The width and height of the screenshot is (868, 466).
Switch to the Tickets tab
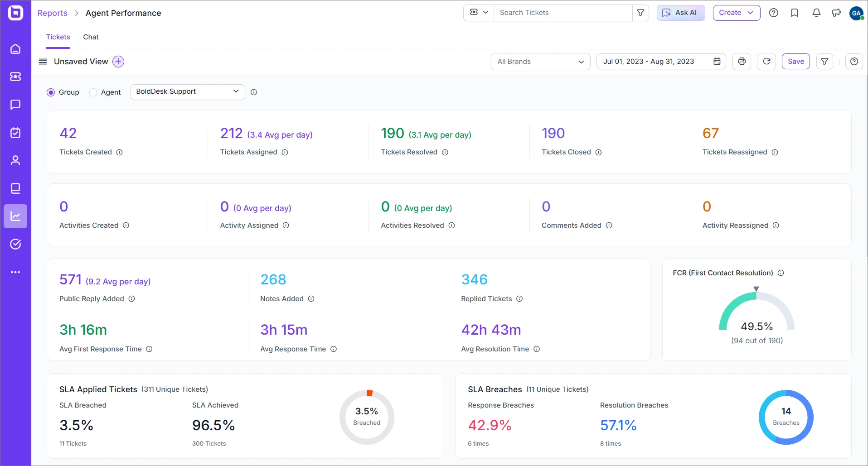[58, 37]
